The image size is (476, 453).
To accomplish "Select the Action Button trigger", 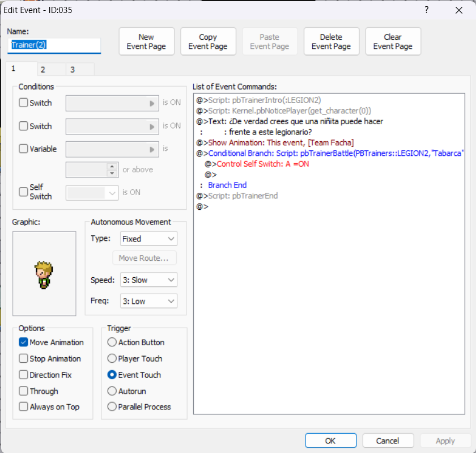I will (112, 342).
